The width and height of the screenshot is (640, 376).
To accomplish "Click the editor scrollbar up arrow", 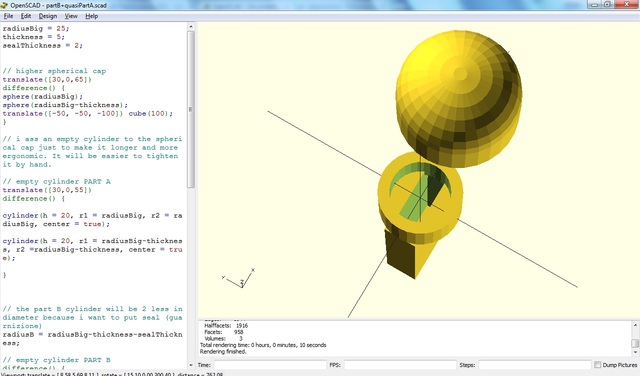I will click(191, 27).
